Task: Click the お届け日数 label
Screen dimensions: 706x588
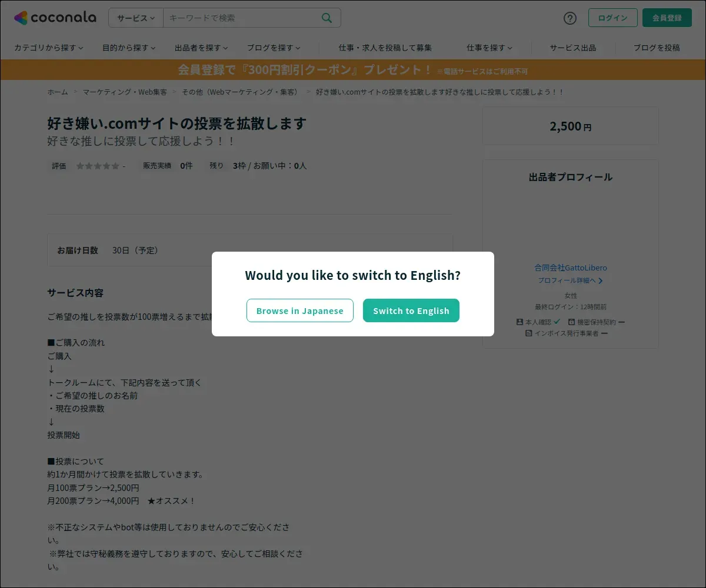Action: point(78,250)
